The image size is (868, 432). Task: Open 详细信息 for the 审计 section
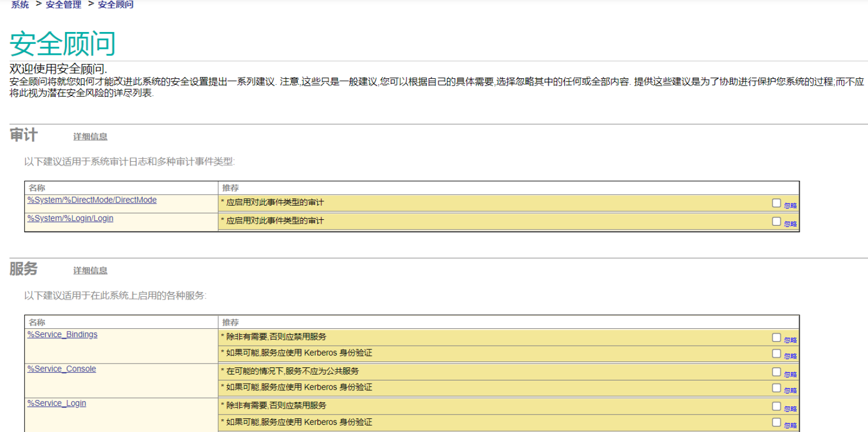coord(90,137)
